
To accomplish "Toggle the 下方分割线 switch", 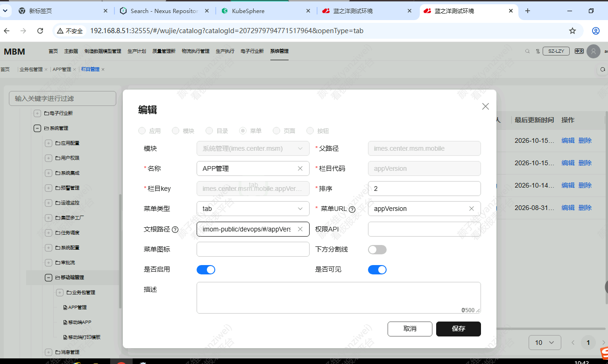I will (x=377, y=250).
